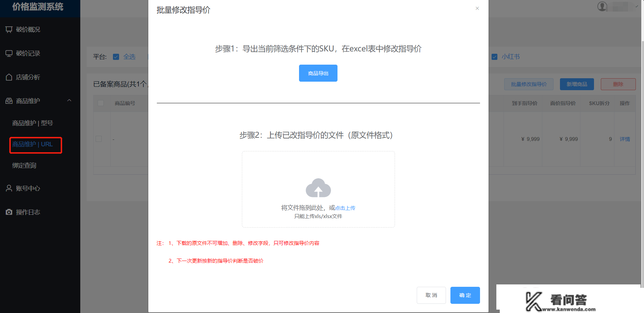Click the red 删除 button

point(618,84)
